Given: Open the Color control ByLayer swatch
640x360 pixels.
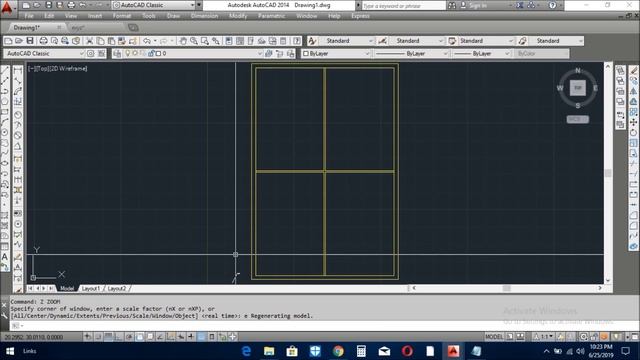Looking at the screenshot, I should coord(336,53).
